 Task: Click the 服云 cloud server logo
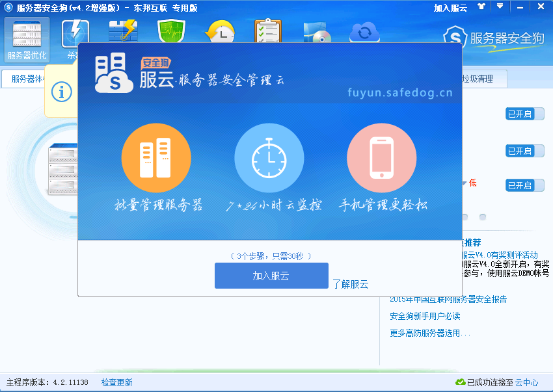pos(114,73)
